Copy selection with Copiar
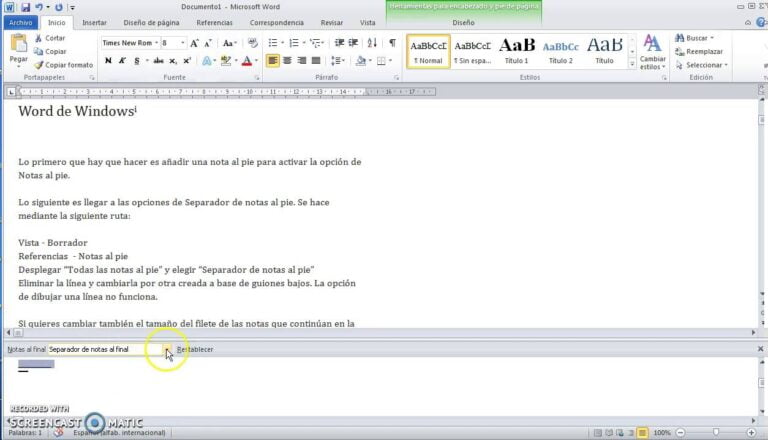 [x=50, y=51]
